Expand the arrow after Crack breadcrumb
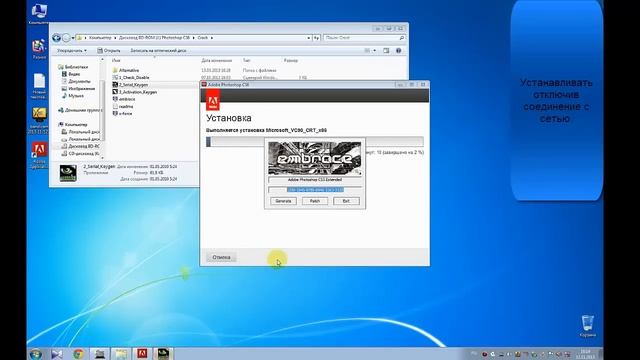640x360 pixels. pyautogui.click(x=212, y=38)
